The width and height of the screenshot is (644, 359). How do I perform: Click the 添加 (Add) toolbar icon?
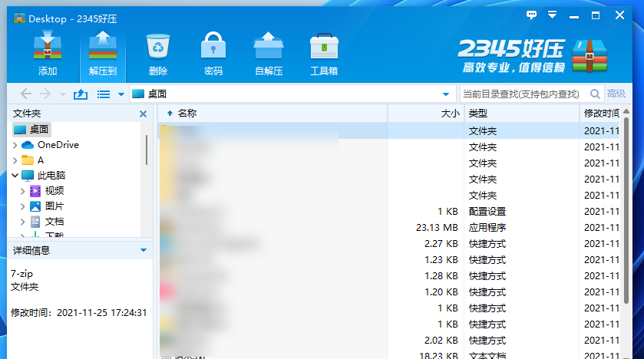(48, 54)
